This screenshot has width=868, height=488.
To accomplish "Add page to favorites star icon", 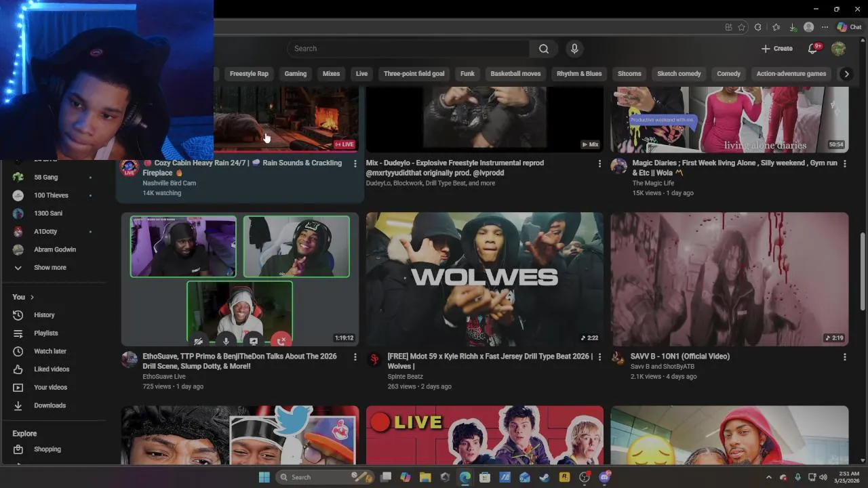I will click(x=741, y=27).
